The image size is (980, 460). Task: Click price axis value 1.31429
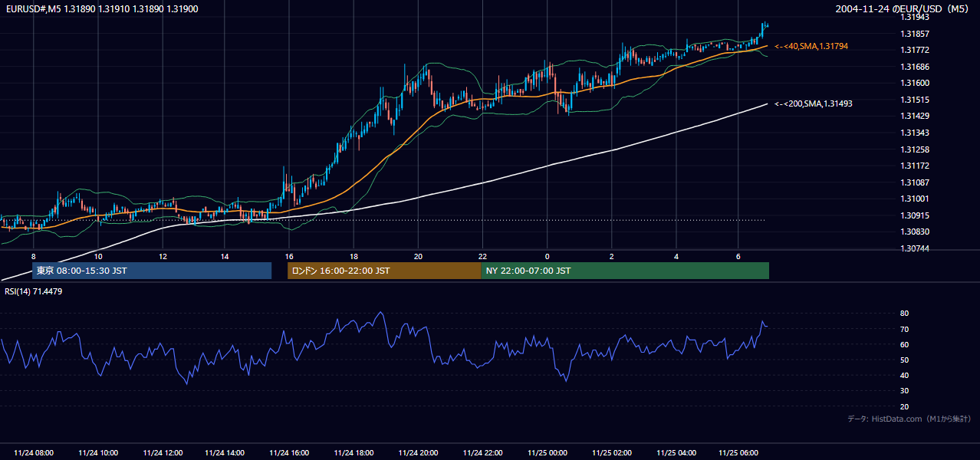point(915,116)
